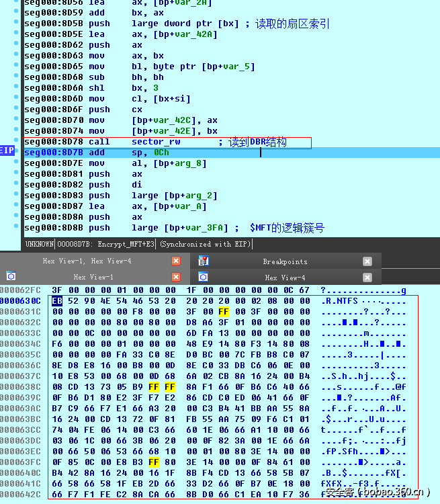
Task: Click the Hex View-4 tab icon
Action: pos(204,277)
